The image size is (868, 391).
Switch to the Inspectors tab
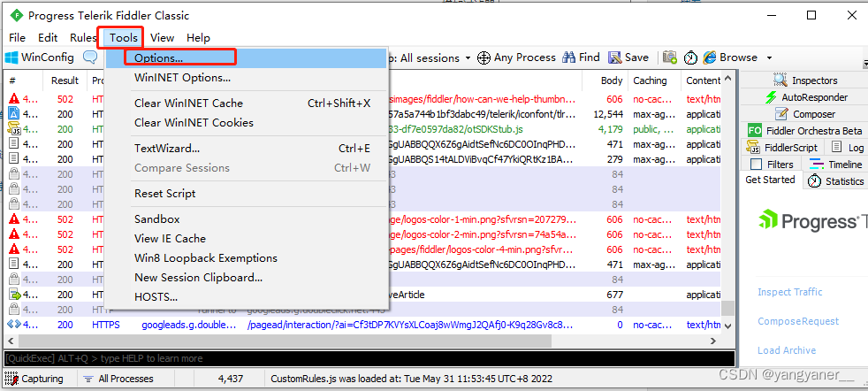[804, 80]
